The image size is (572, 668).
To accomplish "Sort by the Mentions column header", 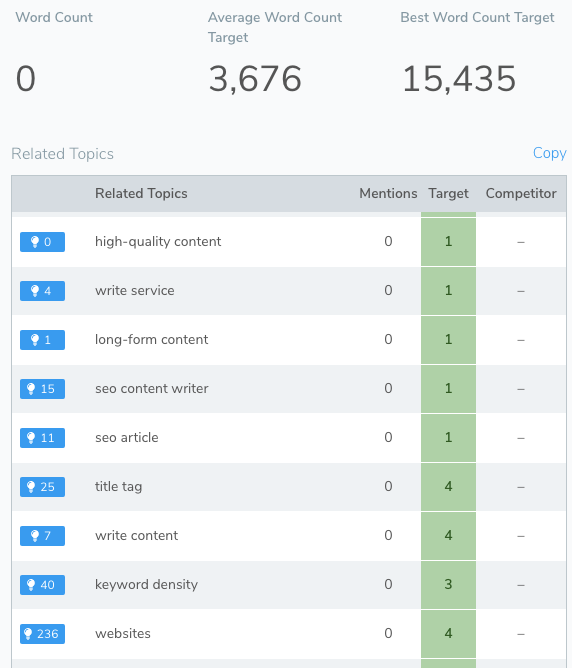I will click(x=388, y=193).
